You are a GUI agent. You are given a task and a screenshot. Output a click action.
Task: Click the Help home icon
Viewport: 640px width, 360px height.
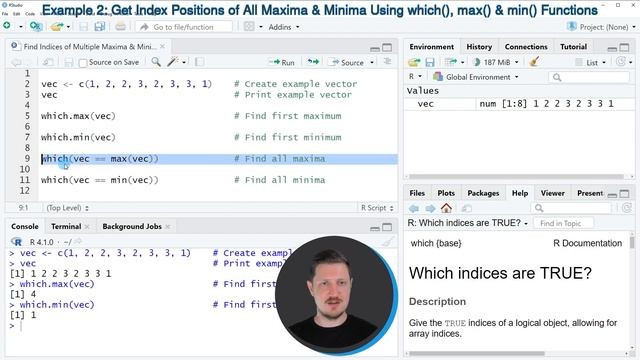(446, 208)
